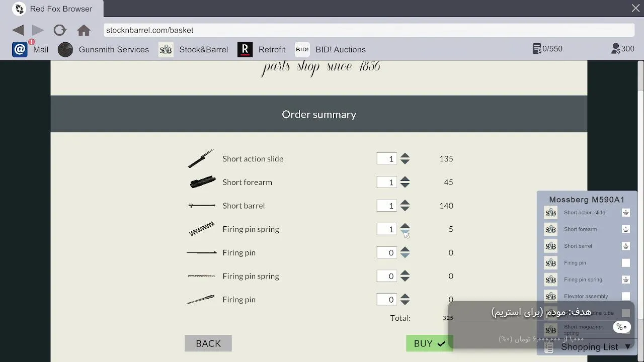Click the Short forearm order item name
Image resolution: width=644 pixels, height=362 pixels.
tap(248, 182)
